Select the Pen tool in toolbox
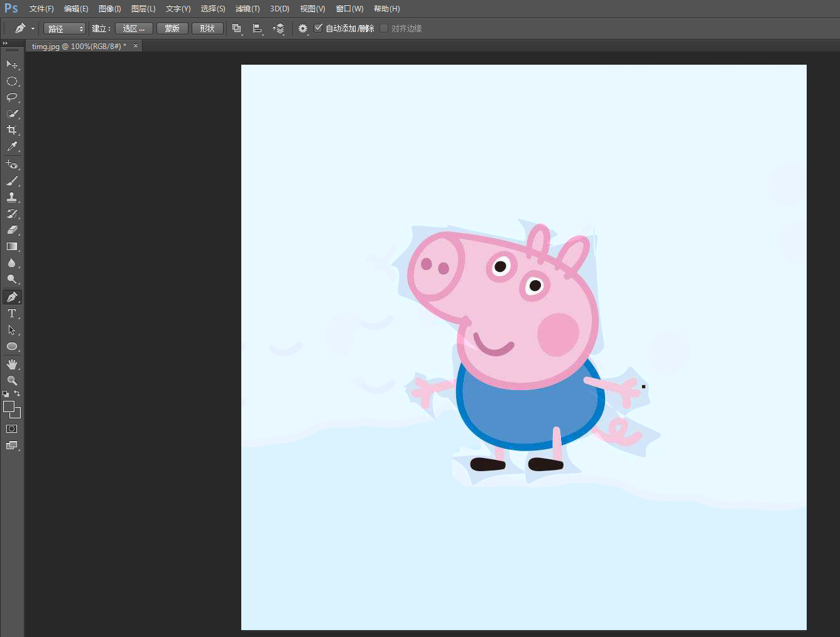The image size is (840, 637). point(12,297)
